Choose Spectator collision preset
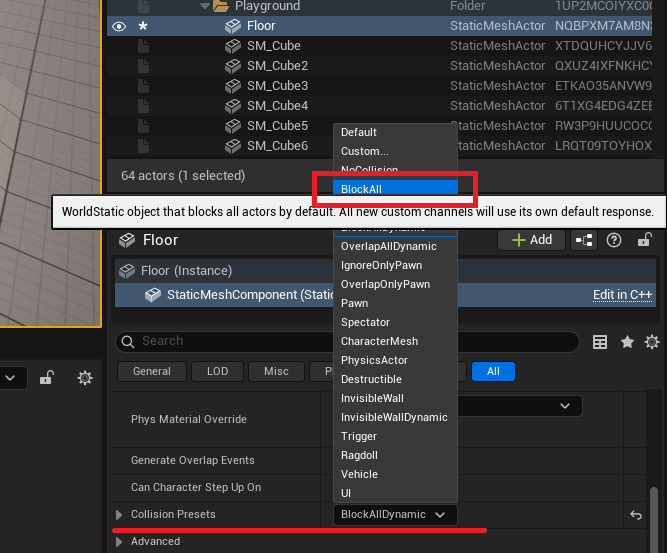This screenshot has width=667, height=553. pyautogui.click(x=395, y=322)
